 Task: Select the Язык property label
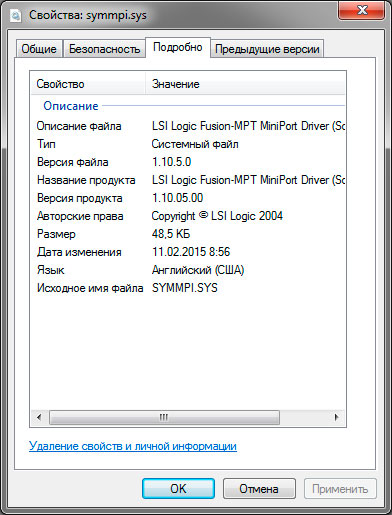pos(51,270)
